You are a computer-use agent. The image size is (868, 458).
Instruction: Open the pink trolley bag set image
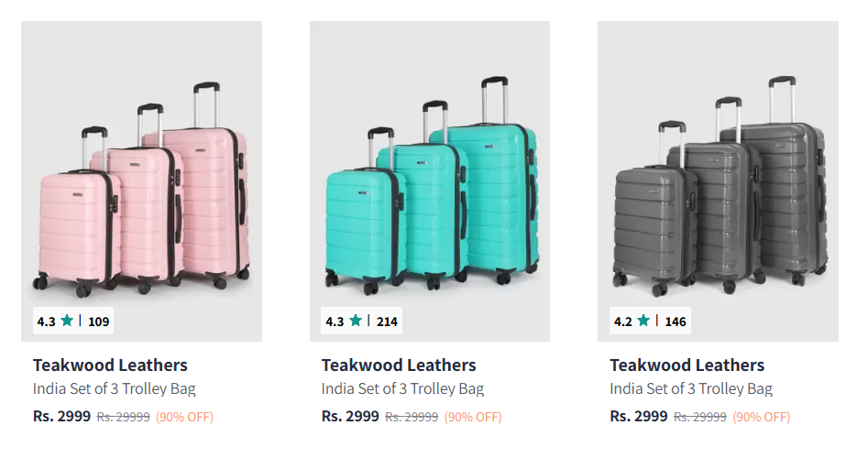[x=141, y=180]
